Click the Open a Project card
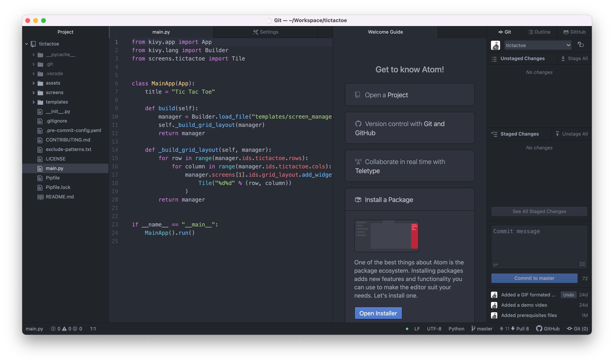 pyautogui.click(x=409, y=94)
